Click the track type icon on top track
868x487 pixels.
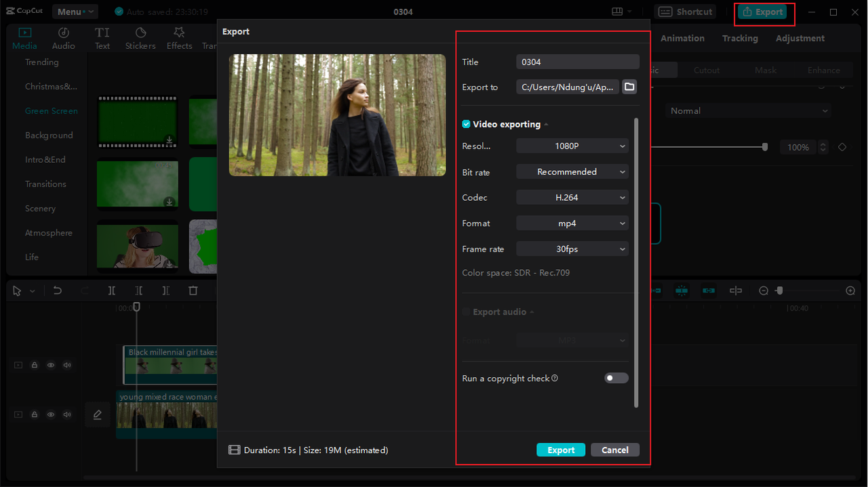click(19, 365)
